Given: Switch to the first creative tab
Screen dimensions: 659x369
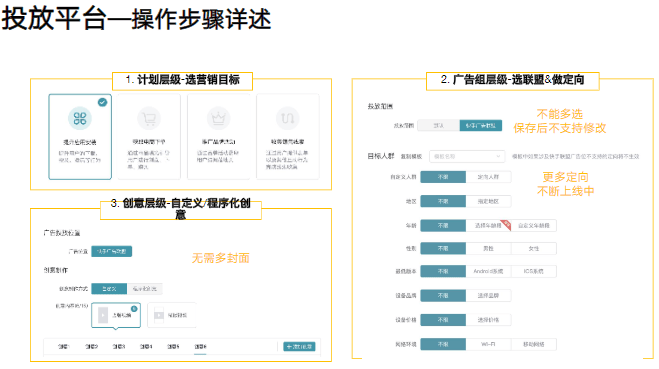Looking at the screenshot, I should pyautogui.click(x=63, y=347).
